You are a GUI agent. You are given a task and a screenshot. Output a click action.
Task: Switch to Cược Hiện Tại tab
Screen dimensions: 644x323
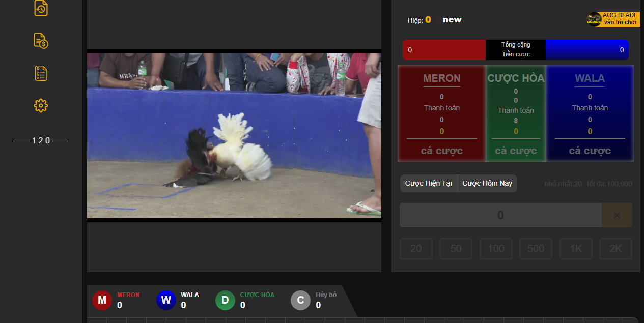(x=428, y=183)
